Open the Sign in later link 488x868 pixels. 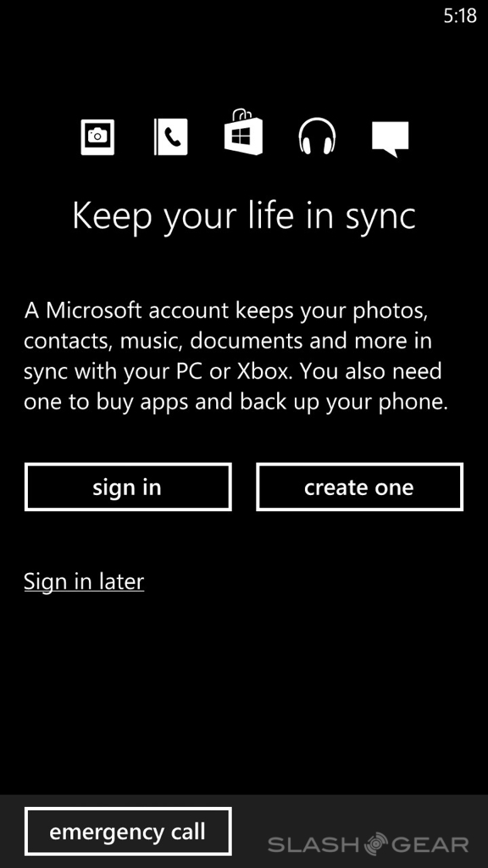84,581
